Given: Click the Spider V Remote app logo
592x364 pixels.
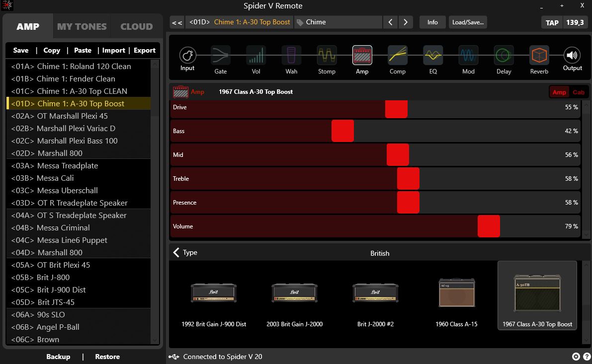Looking at the screenshot, I should 7,5.
